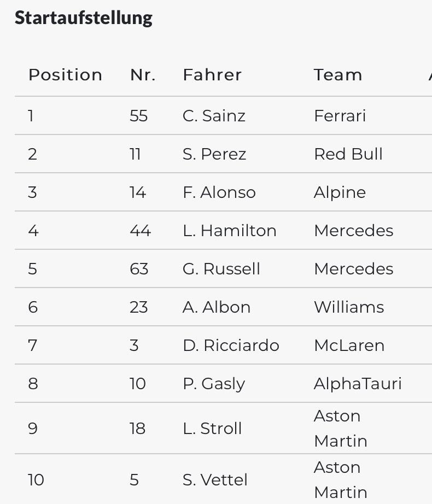Click the Fahrer column header
This screenshot has width=432, height=504.
tap(212, 75)
